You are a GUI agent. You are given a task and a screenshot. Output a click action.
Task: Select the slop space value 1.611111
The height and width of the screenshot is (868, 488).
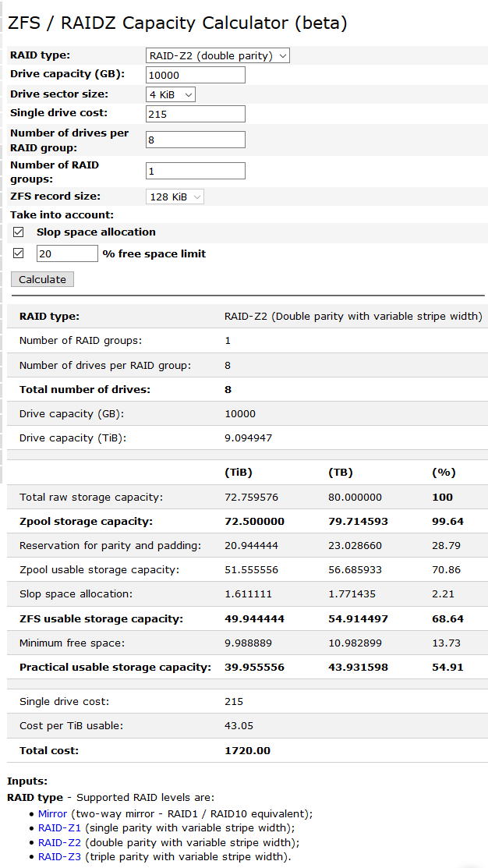[x=249, y=594]
